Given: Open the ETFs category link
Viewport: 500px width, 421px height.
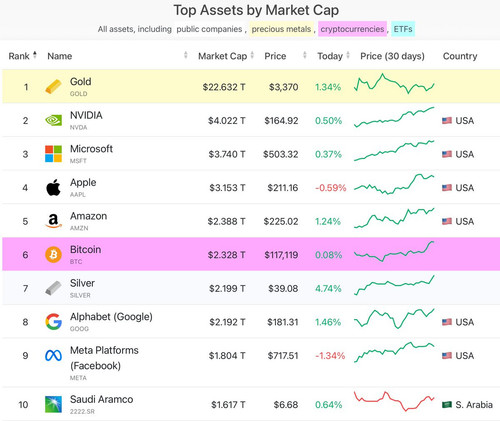Looking at the screenshot, I should point(403,29).
